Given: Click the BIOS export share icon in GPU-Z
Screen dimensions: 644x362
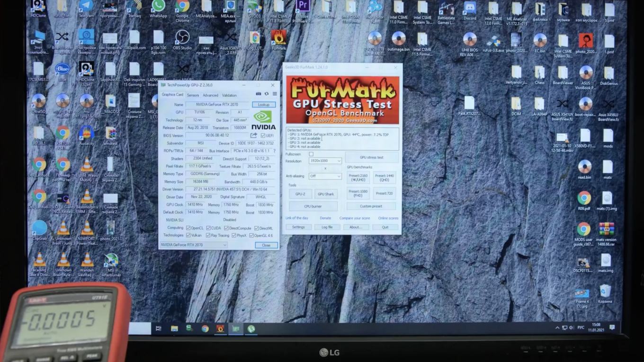Looking at the screenshot, I should (254, 135).
